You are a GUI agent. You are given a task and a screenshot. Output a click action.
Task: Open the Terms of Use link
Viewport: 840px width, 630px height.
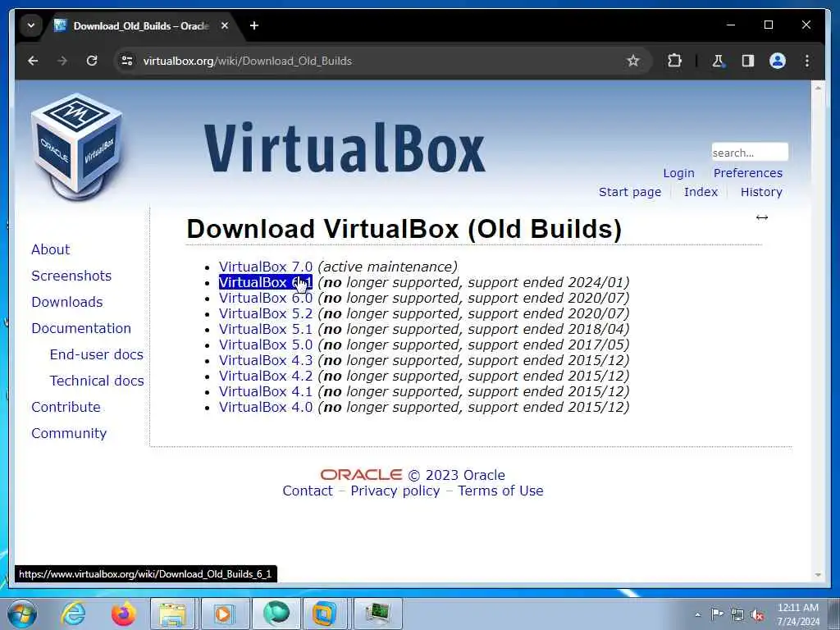click(500, 491)
